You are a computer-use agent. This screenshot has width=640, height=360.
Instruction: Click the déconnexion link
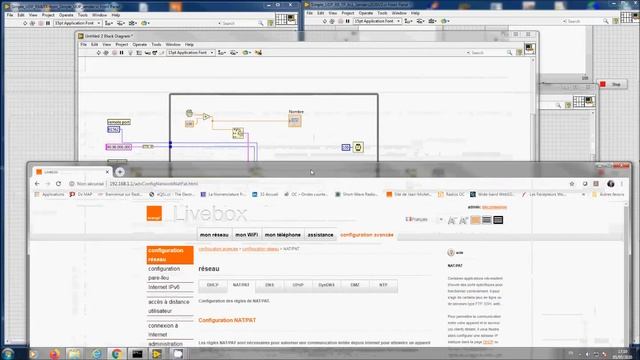(x=494, y=207)
